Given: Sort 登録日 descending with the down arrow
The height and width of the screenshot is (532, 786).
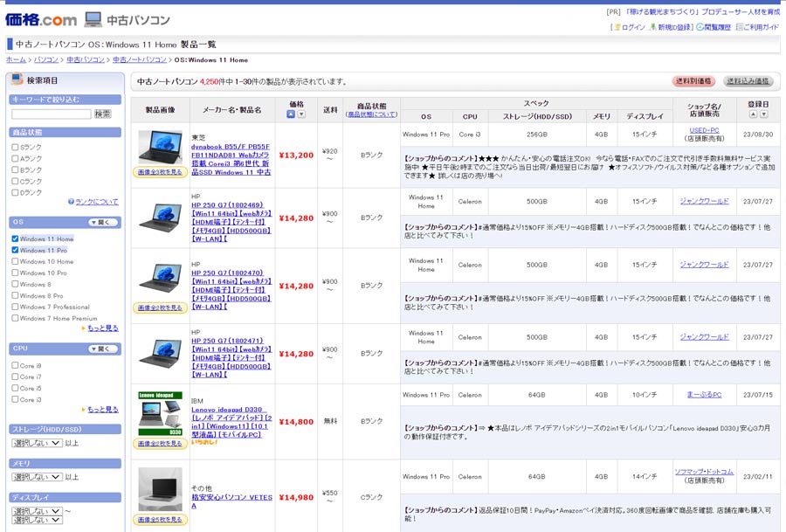Looking at the screenshot, I should tap(763, 114).
